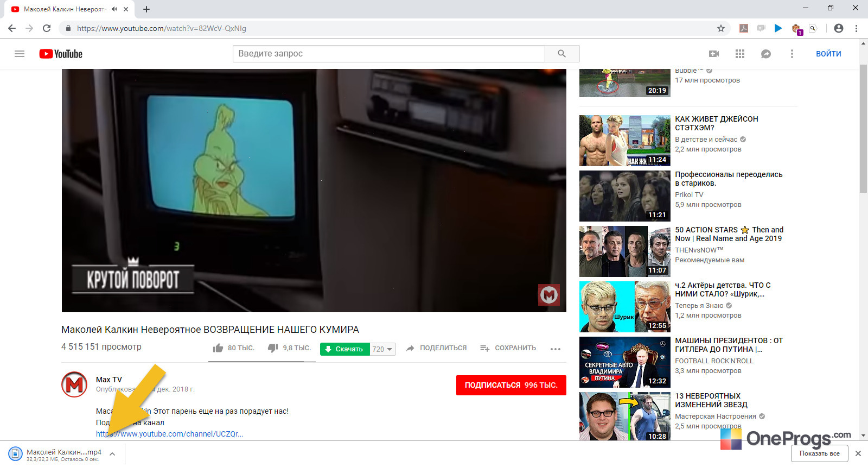The height and width of the screenshot is (467, 868).
Task: Click the search magnifier button
Action: (562, 54)
